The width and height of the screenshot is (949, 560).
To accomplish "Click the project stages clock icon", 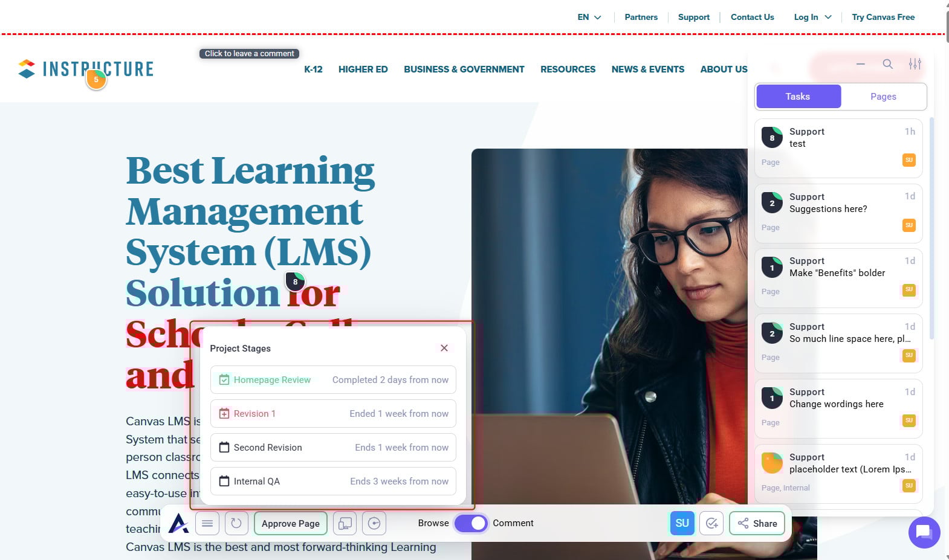I will [374, 523].
